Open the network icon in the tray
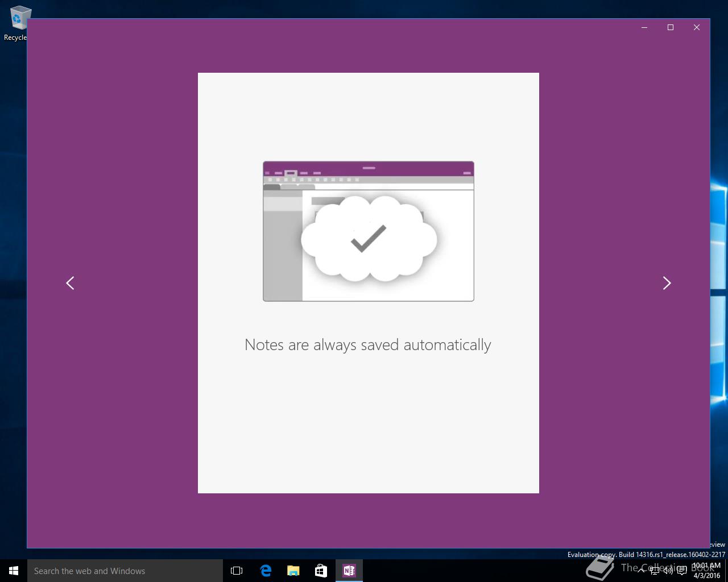 click(655, 571)
